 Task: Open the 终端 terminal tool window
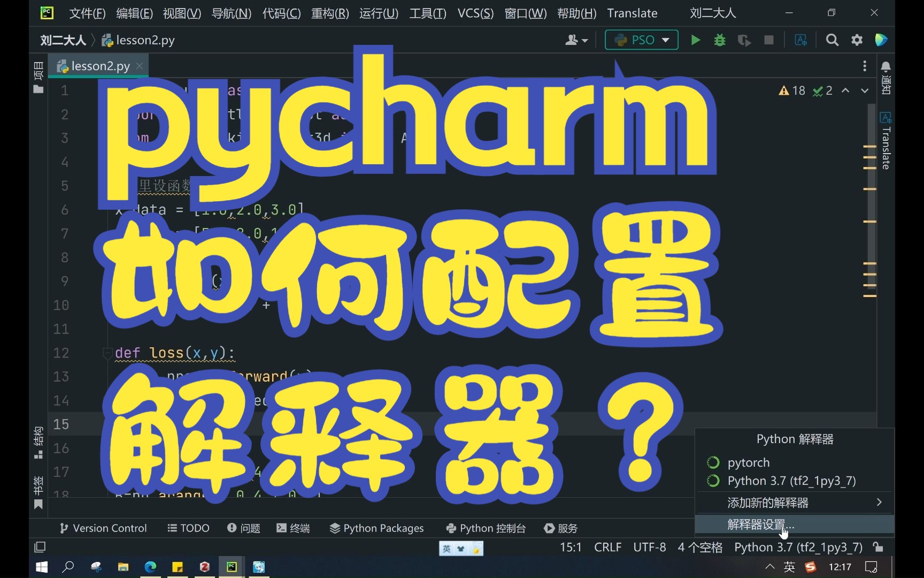click(x=293, y=528)
